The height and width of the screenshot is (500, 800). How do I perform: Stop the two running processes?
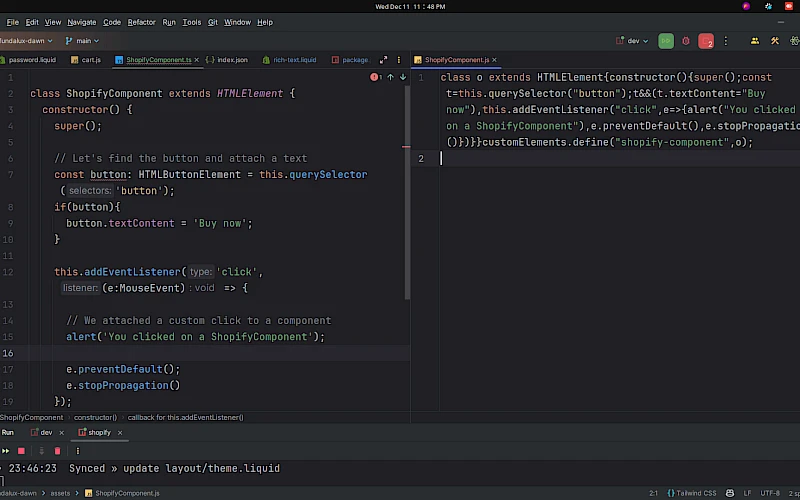(x=706, y=41)
